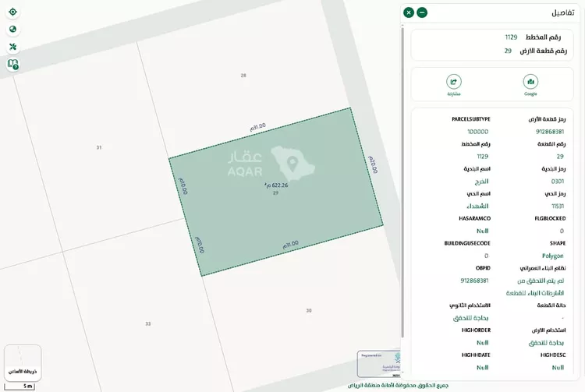Image resolution: width=585 pixels, height=392 pixels.
Task: Click the 20.00م east edge label
Action: click(x=373, y=164)
